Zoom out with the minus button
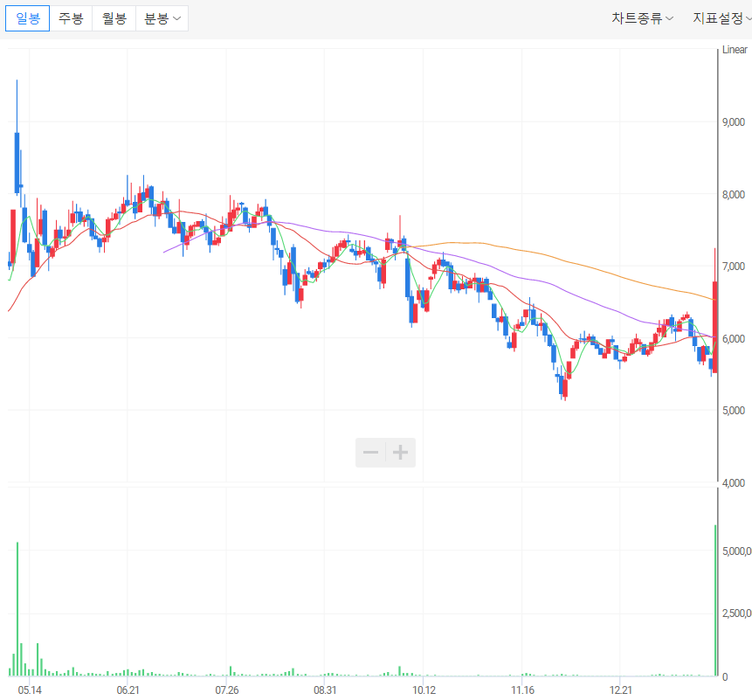 click(x=370, y=453)
